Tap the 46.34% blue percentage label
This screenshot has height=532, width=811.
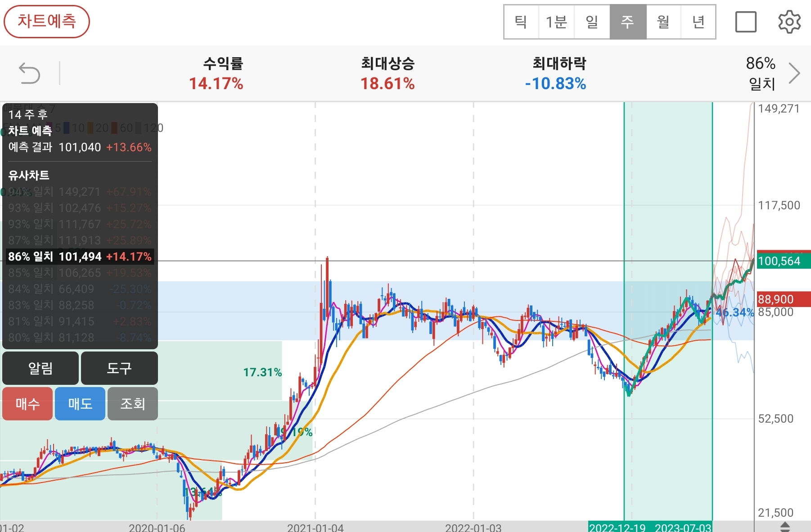click(734, 312)
